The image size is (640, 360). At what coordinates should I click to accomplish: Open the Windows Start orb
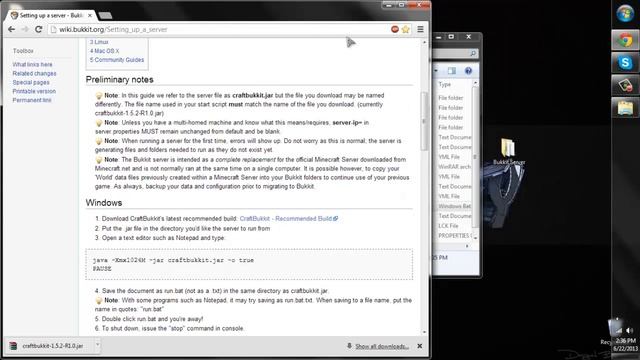(x=625, y=13)
